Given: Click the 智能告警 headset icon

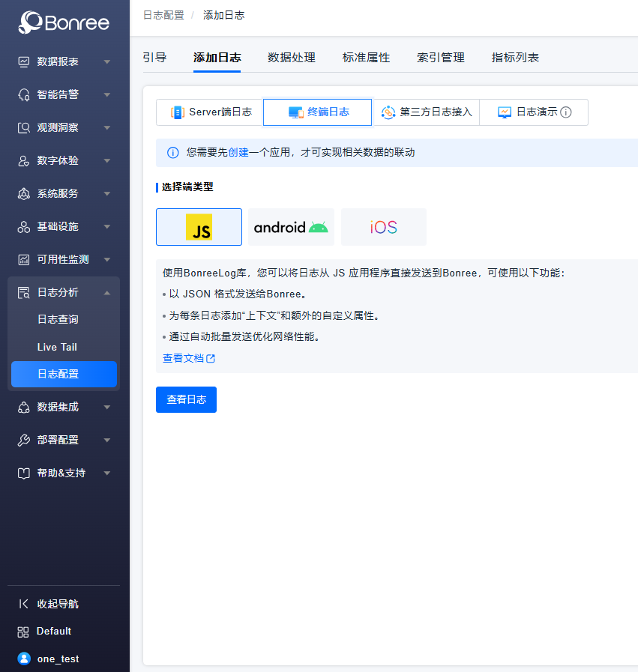Looking at the screenshot, I should pos(24,94).
